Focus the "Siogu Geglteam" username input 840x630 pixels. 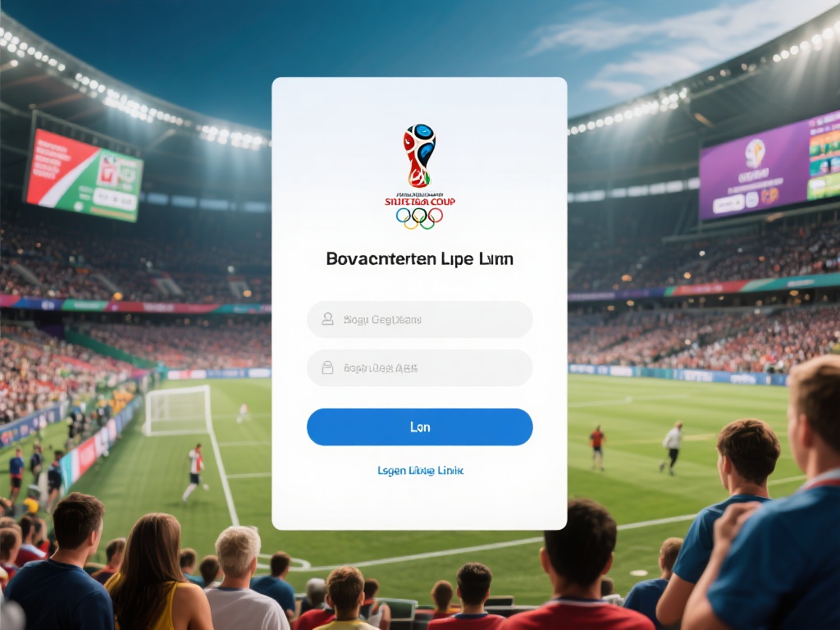click(419, 319)
